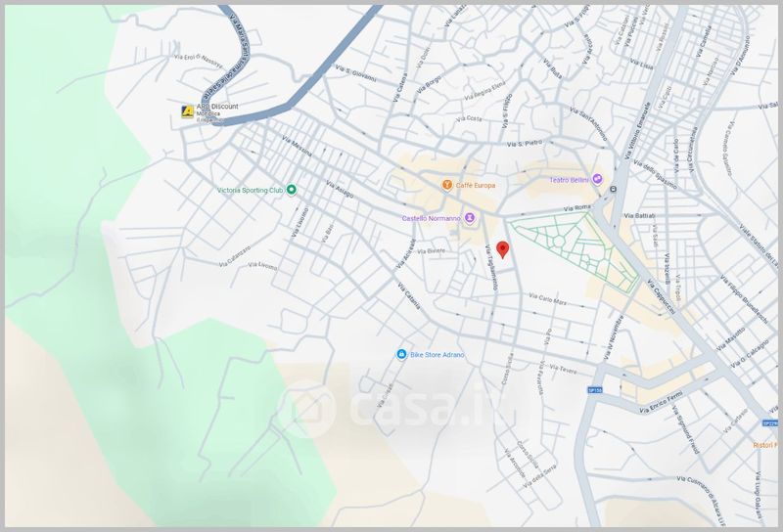This screenshot has height=532, width=783.
Task: Open the Castello Normanno museum marker
Action: [x=470, y=217]
